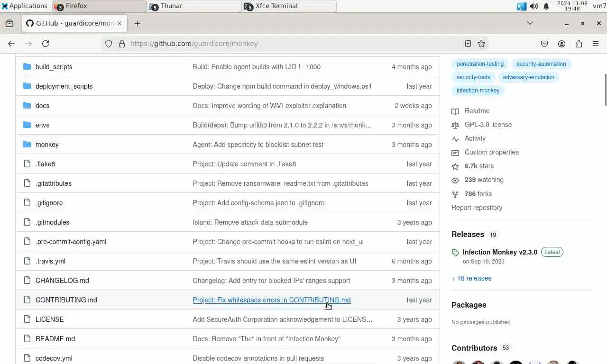Click the penetration-testing topic tag
607x364 pixels.
[x=480, y=64]
